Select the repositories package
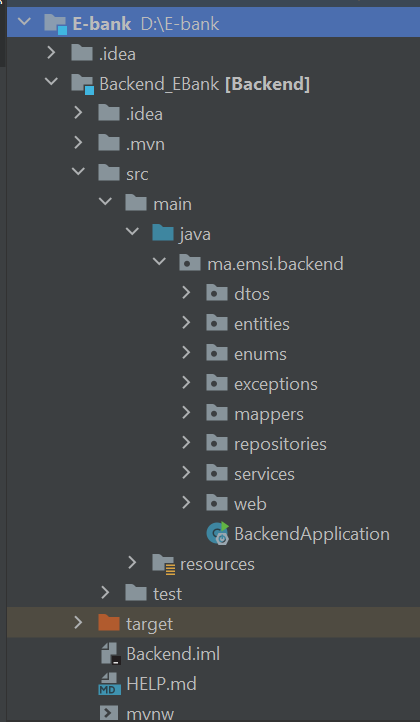 point(280,444)
